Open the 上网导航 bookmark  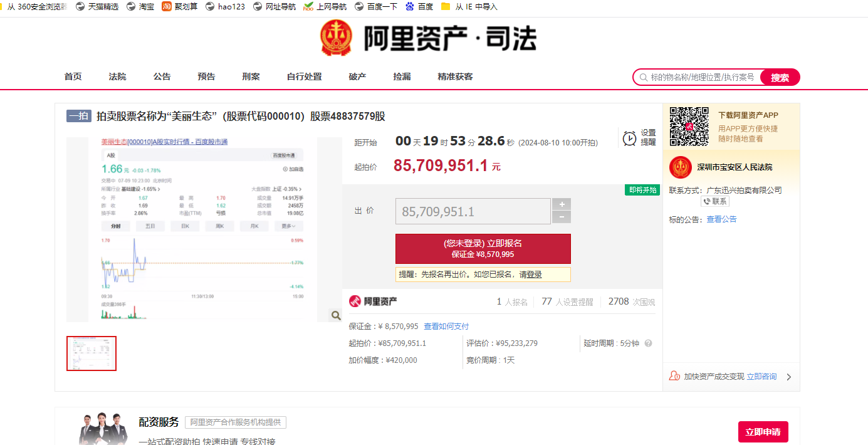tap(325, 6)
